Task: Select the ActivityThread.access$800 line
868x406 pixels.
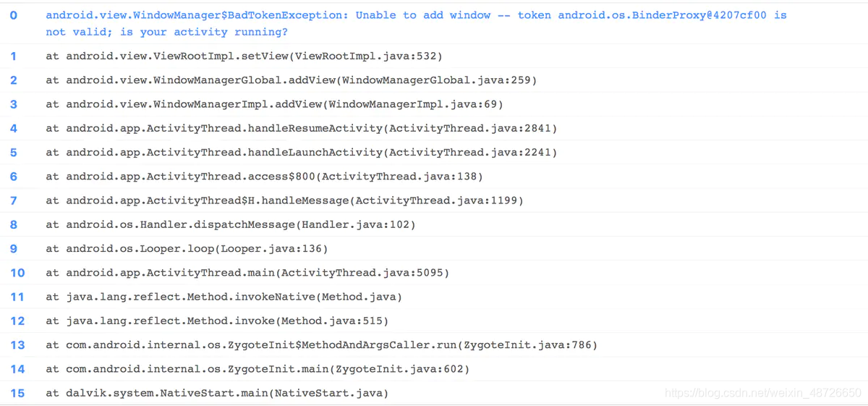Action: click(x=264, y=177)
